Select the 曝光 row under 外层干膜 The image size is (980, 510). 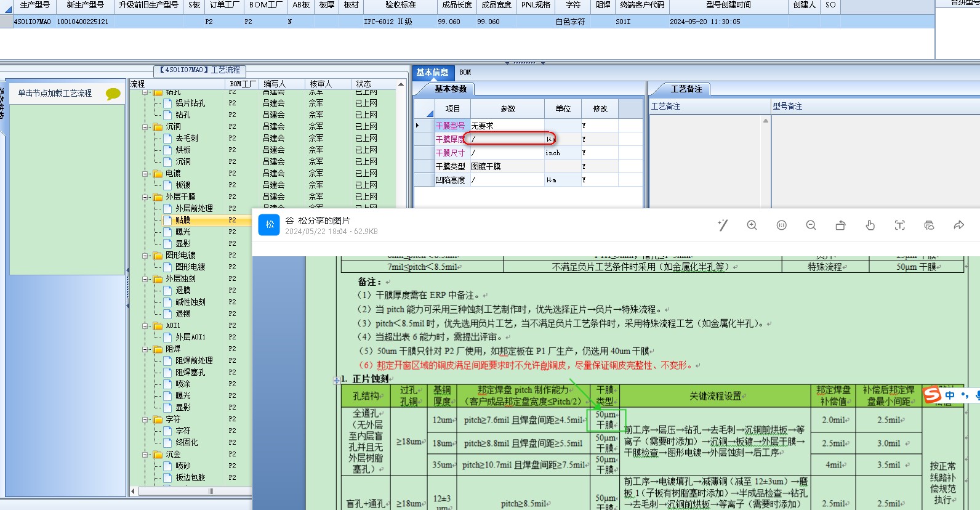pos(183,232)
